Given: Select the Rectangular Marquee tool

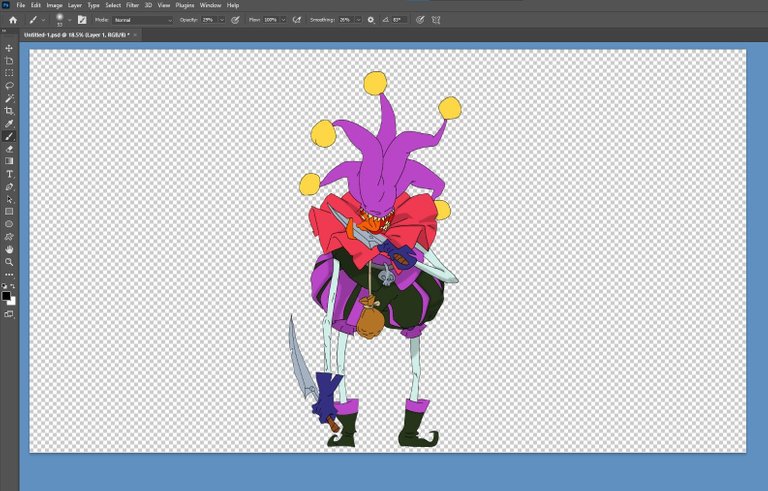Looking at the screenshot, I should [9, 73].
